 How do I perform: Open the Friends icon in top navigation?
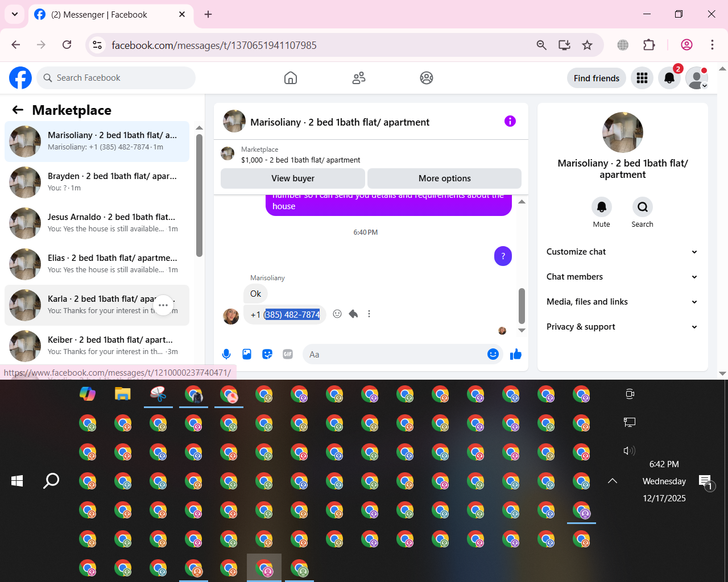pos(359,78)
